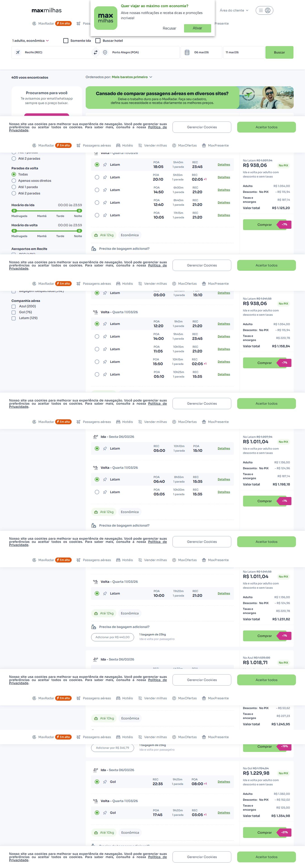Image resolution: width=305 pixels, height=868 pixels.
Task: Click the location pin icon for Porto Alegre
Action: (105, 52)
